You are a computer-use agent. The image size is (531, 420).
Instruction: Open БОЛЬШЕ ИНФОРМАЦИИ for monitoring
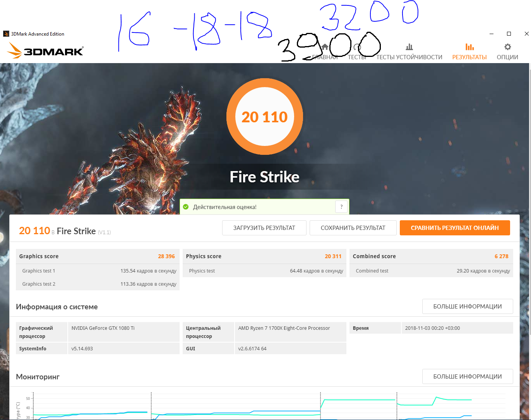click(468, 377)
